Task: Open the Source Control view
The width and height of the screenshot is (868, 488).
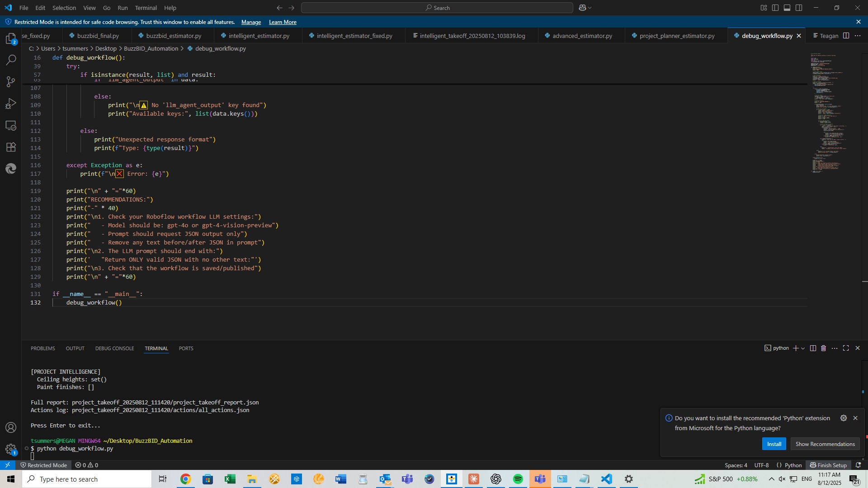Action: click(x=11, y=82)
